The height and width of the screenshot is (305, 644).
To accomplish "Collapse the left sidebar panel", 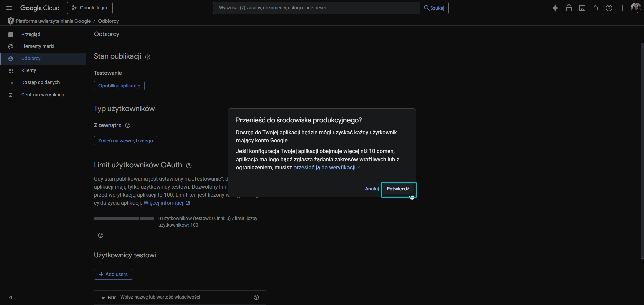I will (10, 297).
